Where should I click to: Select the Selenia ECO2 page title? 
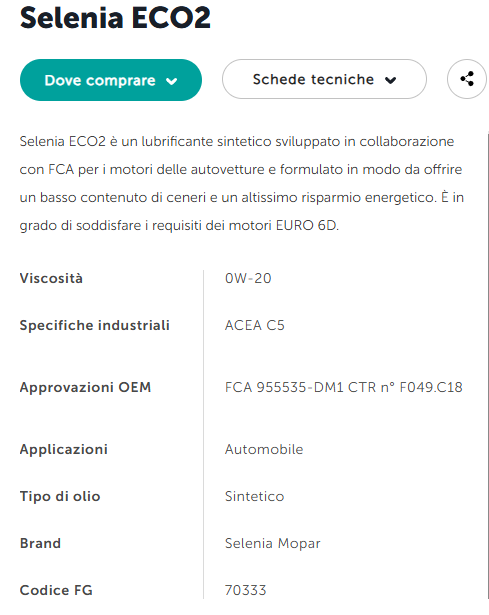[x=115, y=18]
